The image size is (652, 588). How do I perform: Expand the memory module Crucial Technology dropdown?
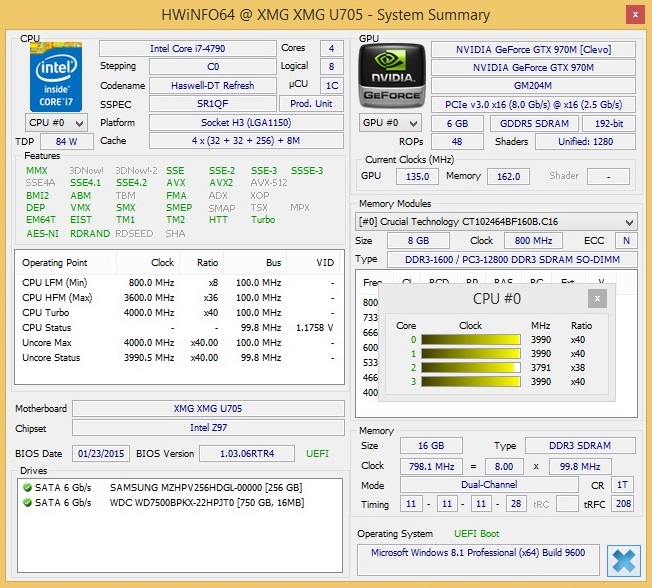click(496, 222)
